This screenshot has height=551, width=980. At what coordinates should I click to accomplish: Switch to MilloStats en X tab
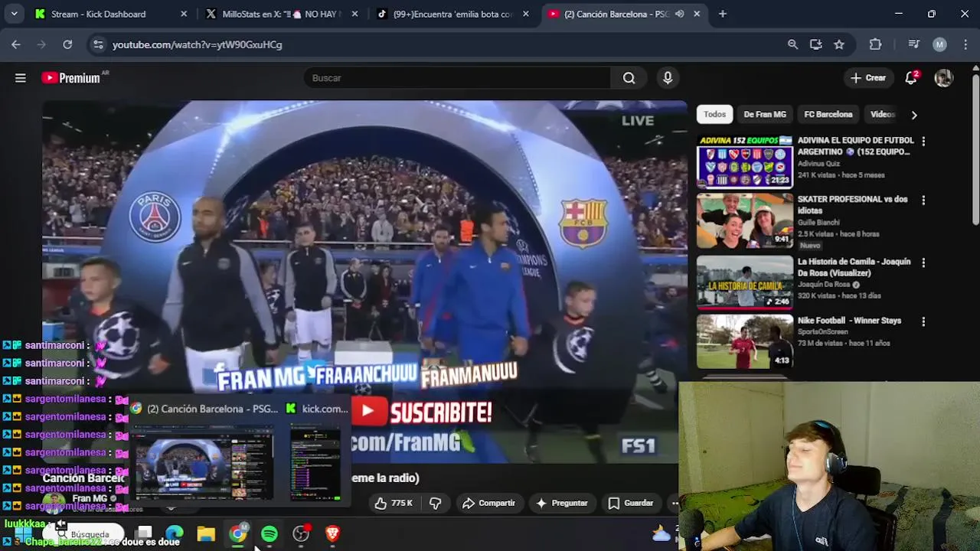[x=283, y=14]
